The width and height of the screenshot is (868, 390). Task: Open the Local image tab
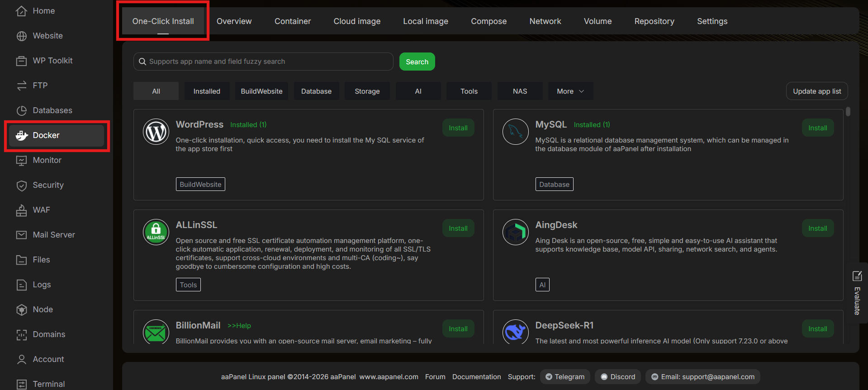coord(426,21)
